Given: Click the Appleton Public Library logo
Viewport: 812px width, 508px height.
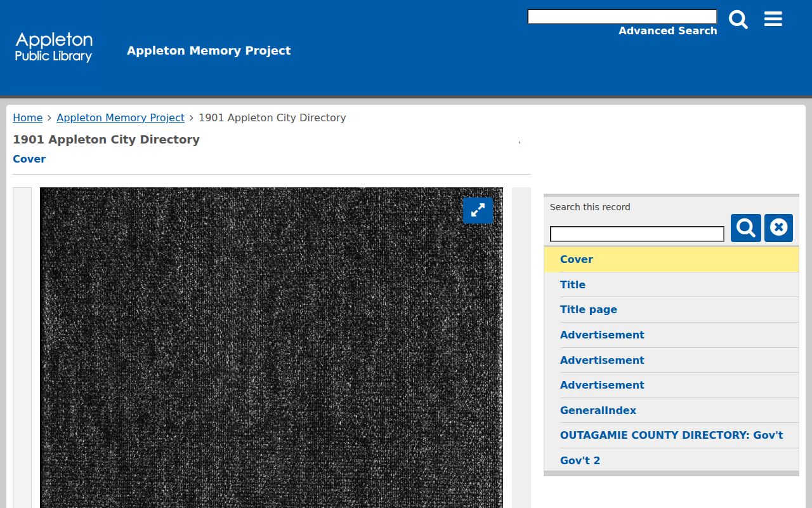Looking at the screenshot, I should click(54, 48).
